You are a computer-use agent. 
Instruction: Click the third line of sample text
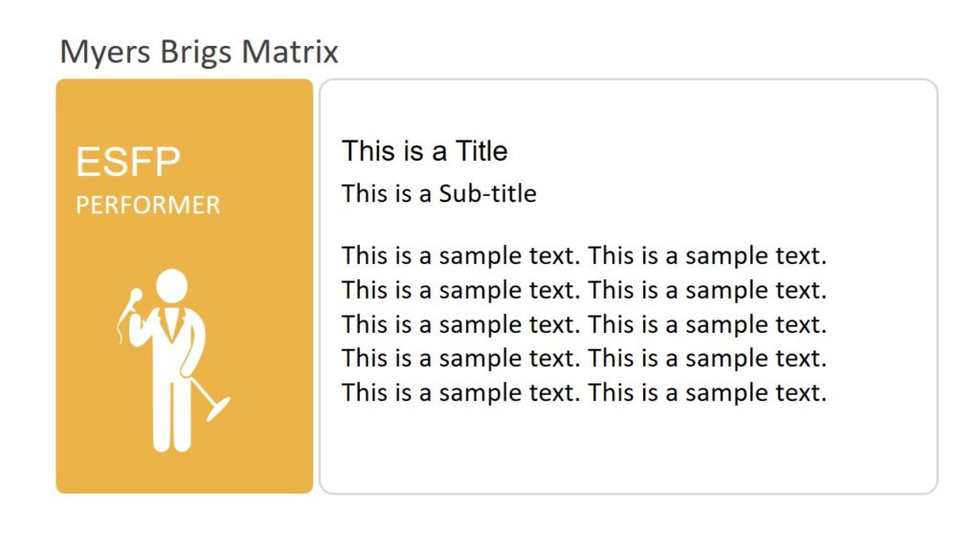(x=584, y=324)
